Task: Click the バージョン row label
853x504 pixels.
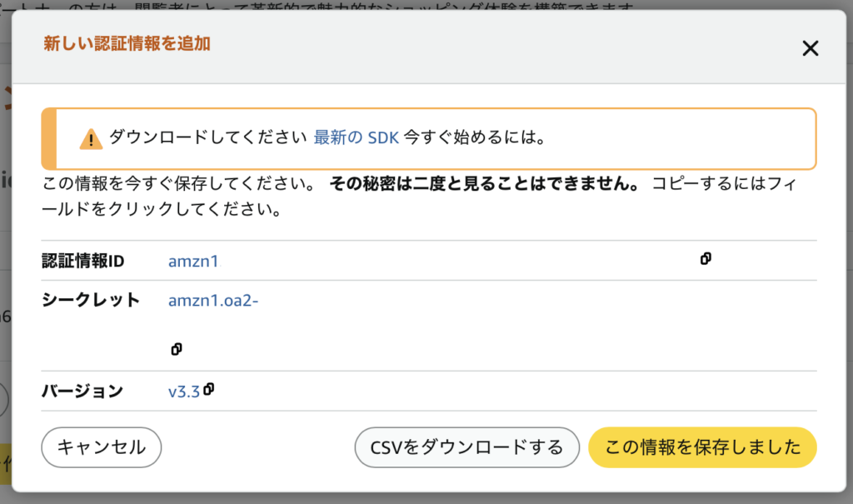Action: 82,391
